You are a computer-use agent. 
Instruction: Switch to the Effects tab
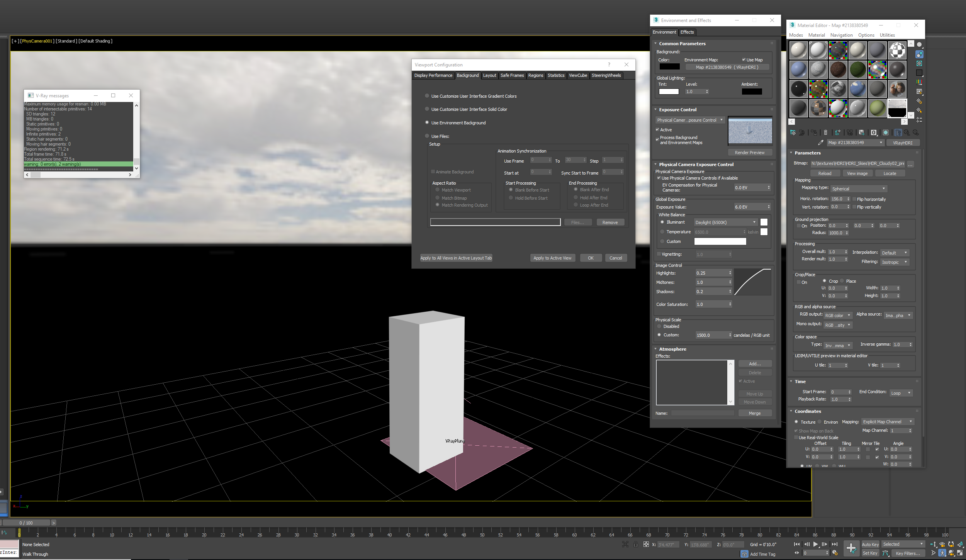coord(687,32)
